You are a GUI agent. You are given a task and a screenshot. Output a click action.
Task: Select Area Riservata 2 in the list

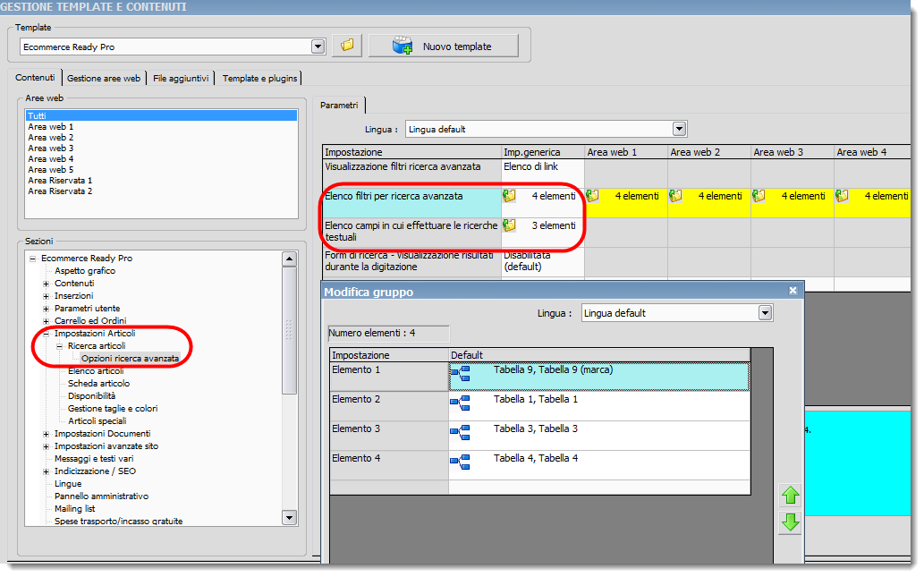tap(60, 191)
